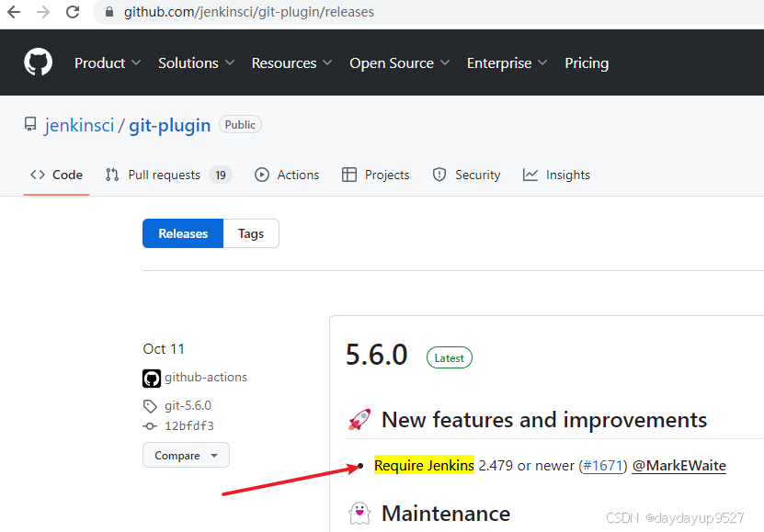Open the git-5.6.0 tag link
The width and height of the screenshot is (764, 532).
pos(188,405)
